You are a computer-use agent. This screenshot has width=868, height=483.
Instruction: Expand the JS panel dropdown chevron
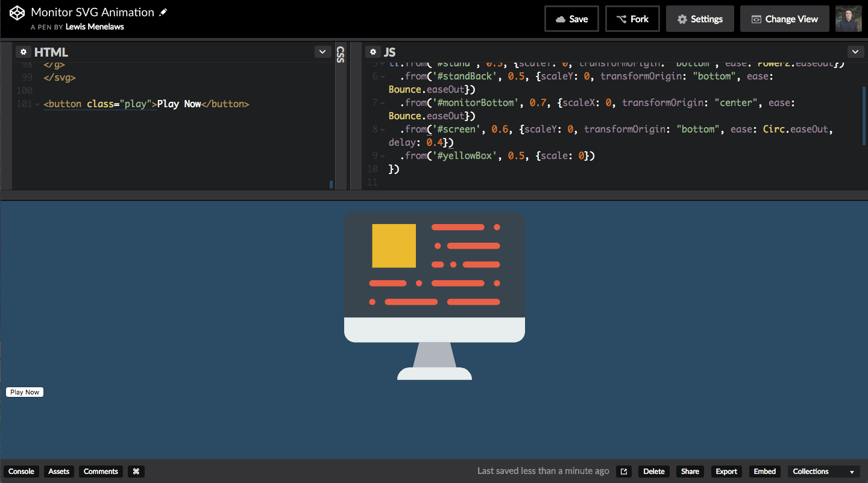coord(855,52)
